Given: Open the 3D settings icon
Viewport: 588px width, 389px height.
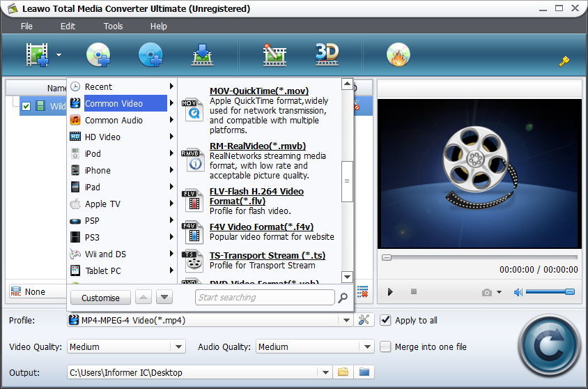Looking at the screenshot, I should (x=327, y=55).
